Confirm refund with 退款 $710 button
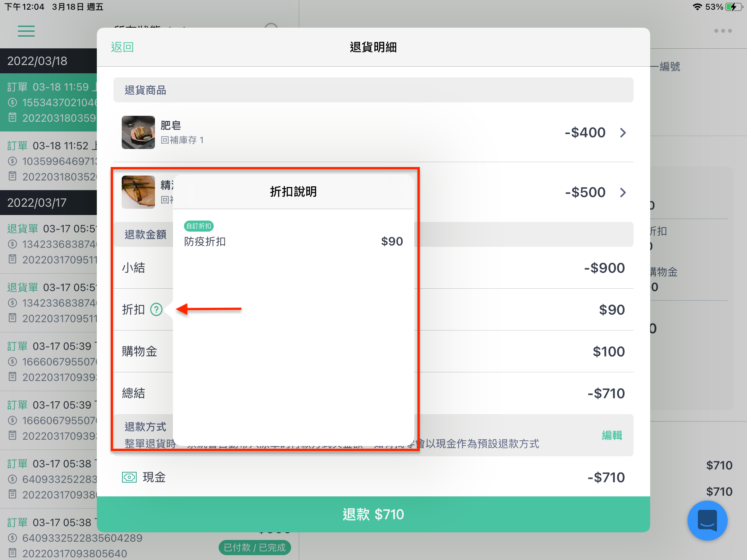747x560 pixels. click(x=373, y=514)
